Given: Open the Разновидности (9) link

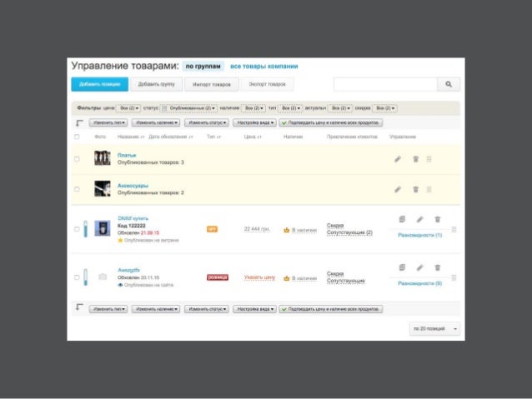Looking at the screenshot, I should pyautogui.click(x=419, y=283).
